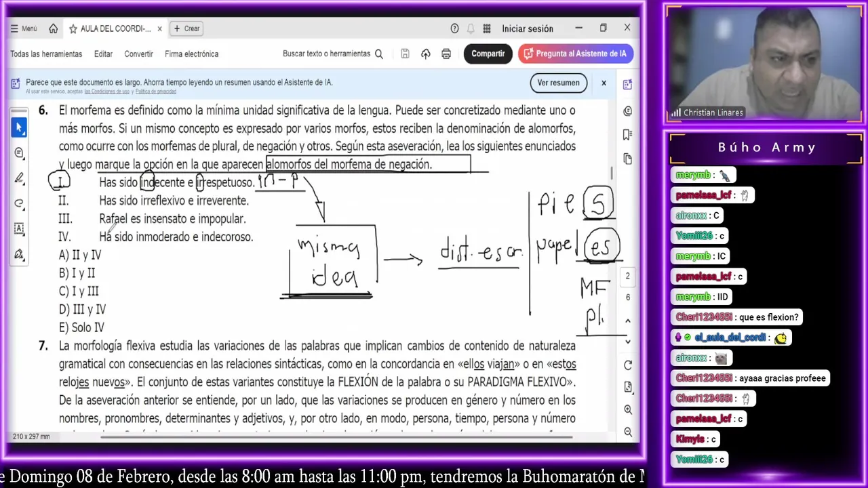Click chat message ayaaa gracias profeee
This screenshot has width=868, height=488.
(x=783, y=378)
